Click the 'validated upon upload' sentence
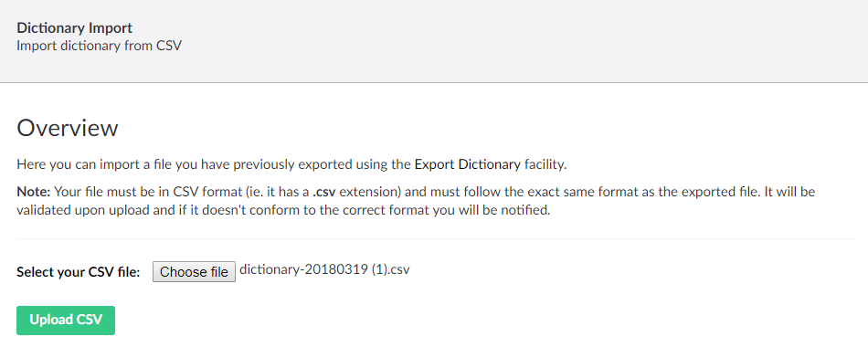This screenshot has height=347, width=868. coord(283,211)
